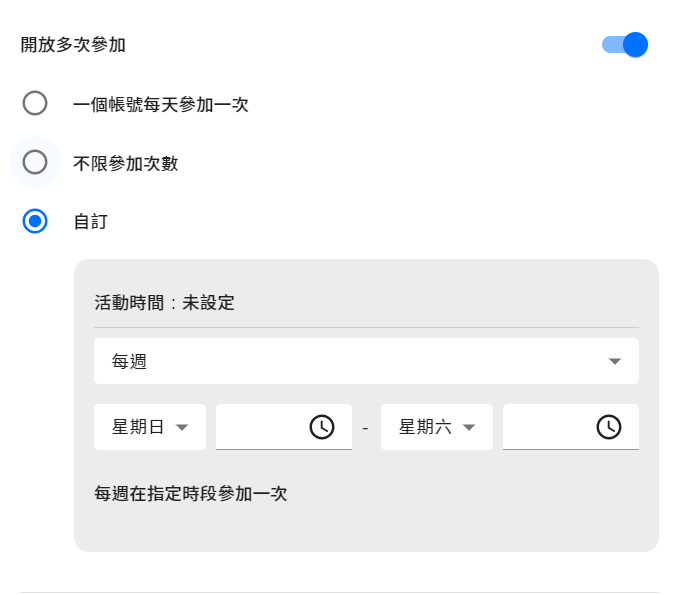
Task: Choose the 不限參加次數 radio option
Action: pos(35,162)
